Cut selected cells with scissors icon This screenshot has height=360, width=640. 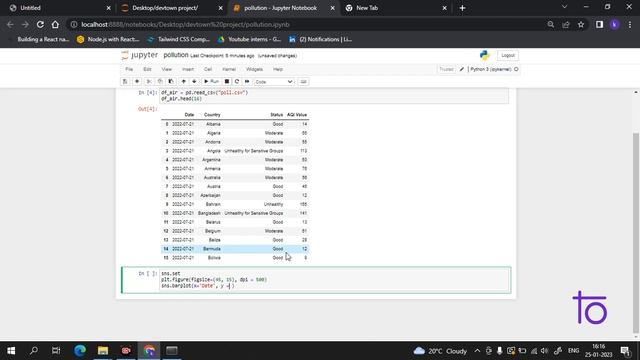pyautogui.click(x=149, y=82)
